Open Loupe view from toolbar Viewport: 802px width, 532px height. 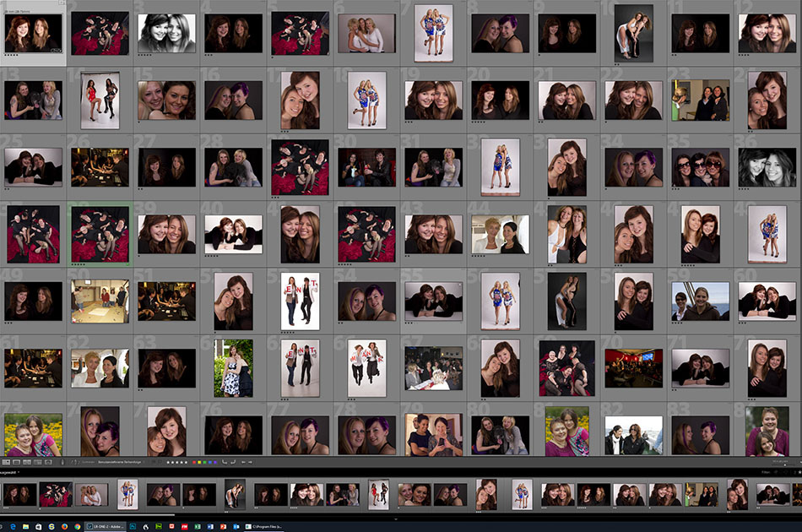coord(16,462)
